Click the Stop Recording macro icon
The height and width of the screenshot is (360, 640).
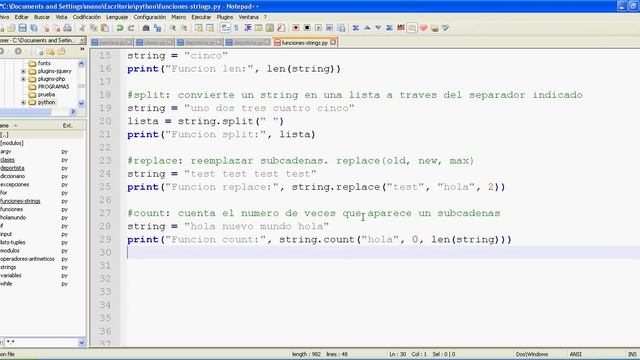pos(307,28)
